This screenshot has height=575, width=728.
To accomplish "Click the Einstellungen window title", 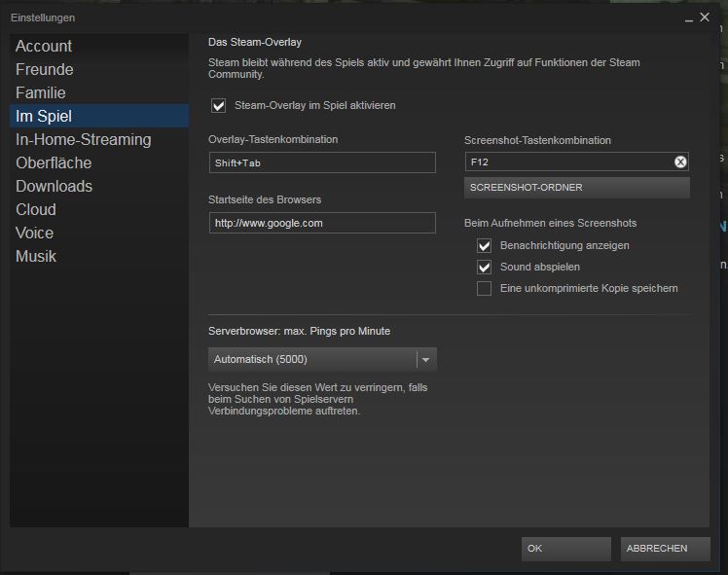I will point(43,18).
